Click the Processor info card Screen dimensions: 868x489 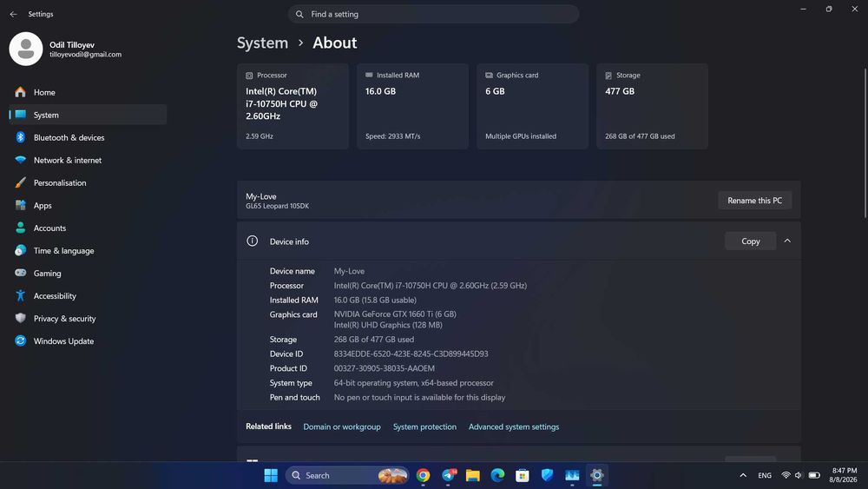293,106
